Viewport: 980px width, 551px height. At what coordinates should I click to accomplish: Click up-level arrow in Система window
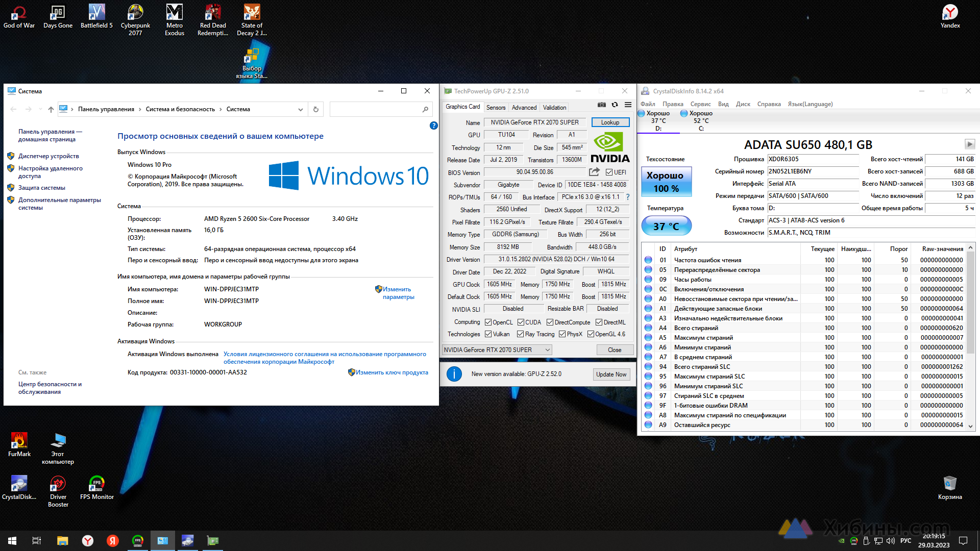tap(51, 109)
